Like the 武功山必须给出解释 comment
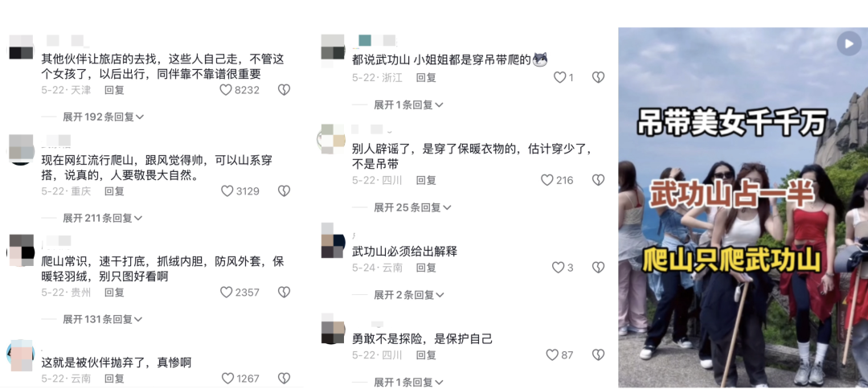868x389 pixels. click(558, 268)
